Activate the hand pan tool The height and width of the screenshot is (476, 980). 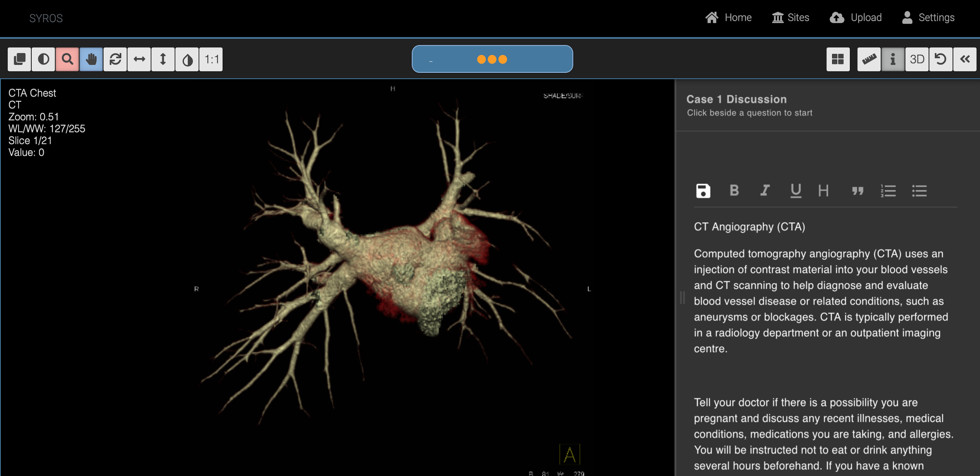click(x=91, y=59)
